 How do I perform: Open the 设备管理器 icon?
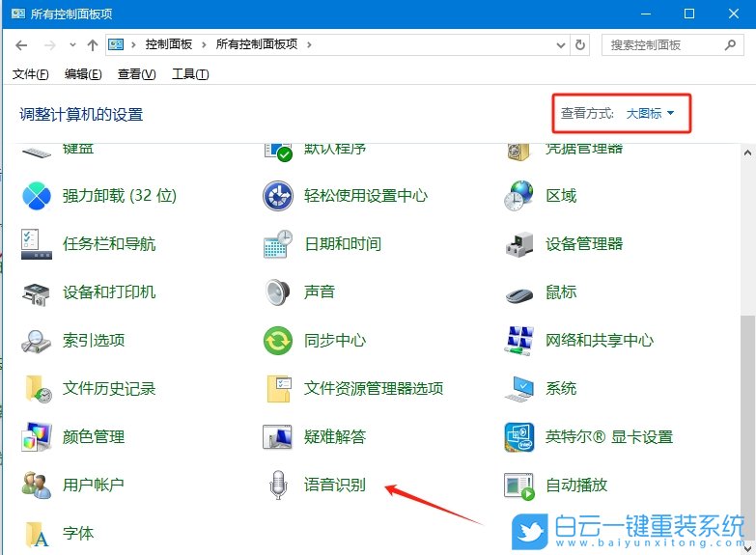point(518,244)
